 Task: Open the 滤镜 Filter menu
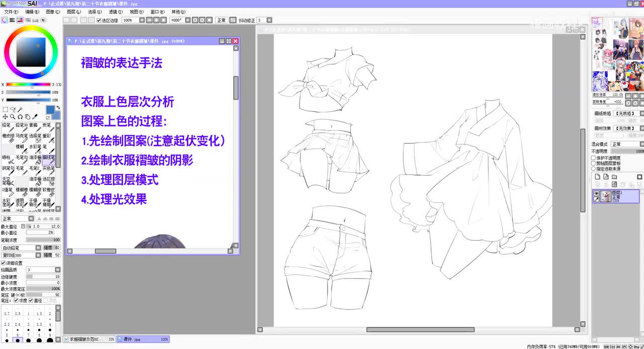[116, 12]
